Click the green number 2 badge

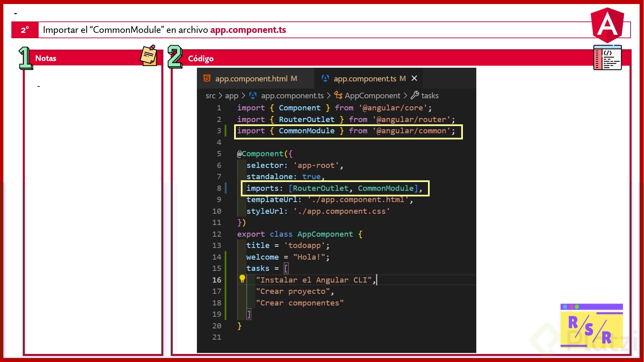(x=175, y=57)
